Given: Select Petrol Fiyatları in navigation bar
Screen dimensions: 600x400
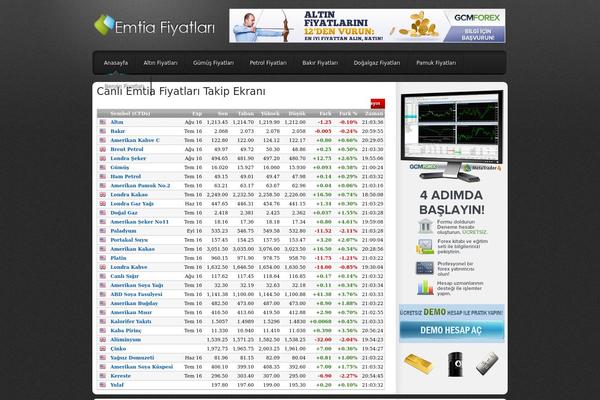Looking at the screenshot, I should click(268, 63).
